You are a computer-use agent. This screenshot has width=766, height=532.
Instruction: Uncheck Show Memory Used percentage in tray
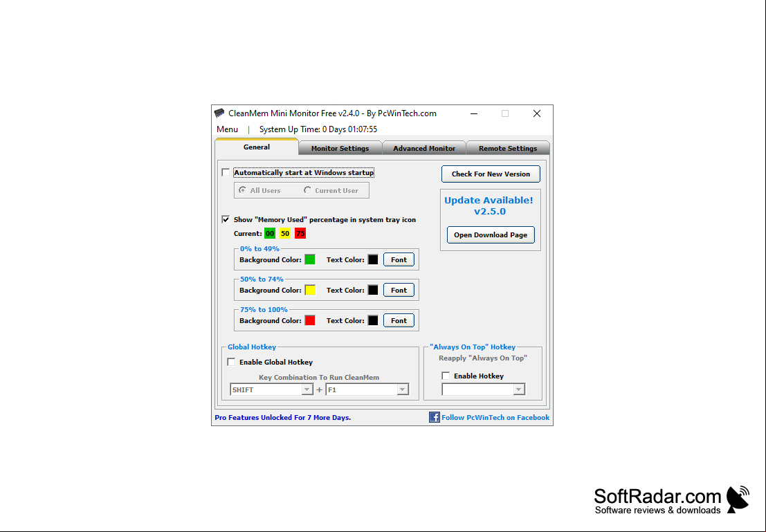click(226, 219)
